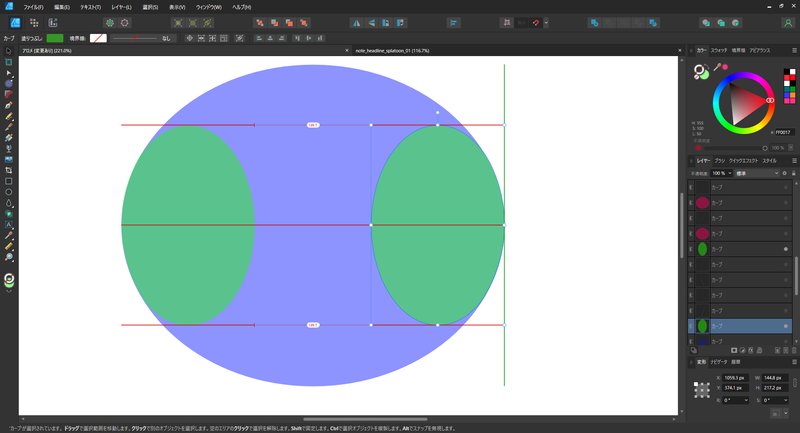Toggle visibility of upper green ellipse layer
800x433 pixels.
[786, 249]
